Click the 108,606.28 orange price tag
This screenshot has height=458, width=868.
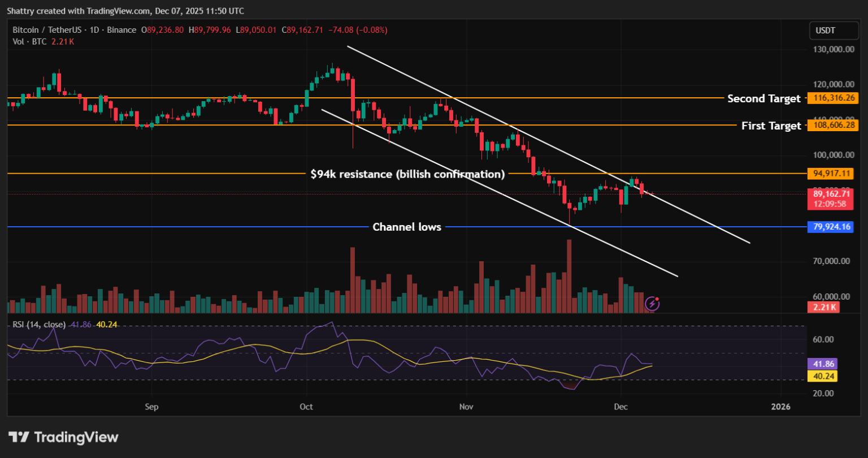tap(833, 126)
